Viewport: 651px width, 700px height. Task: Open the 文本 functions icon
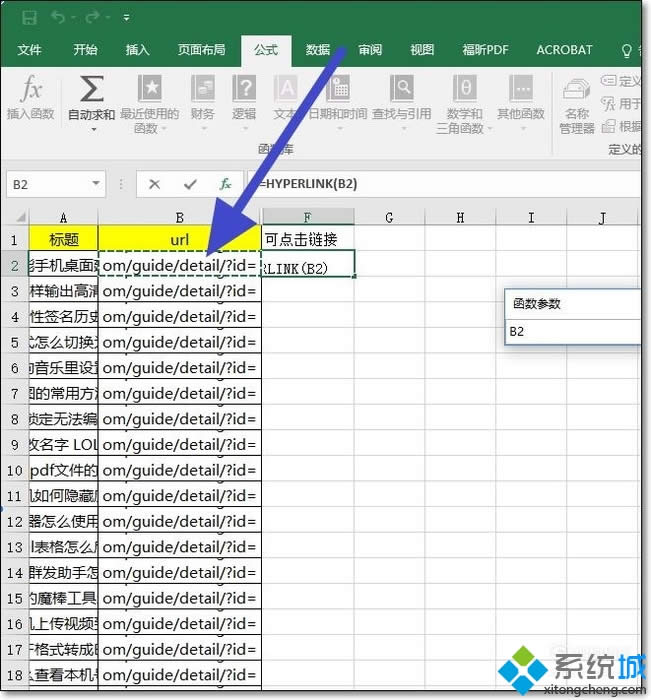(x=285, y=88)
